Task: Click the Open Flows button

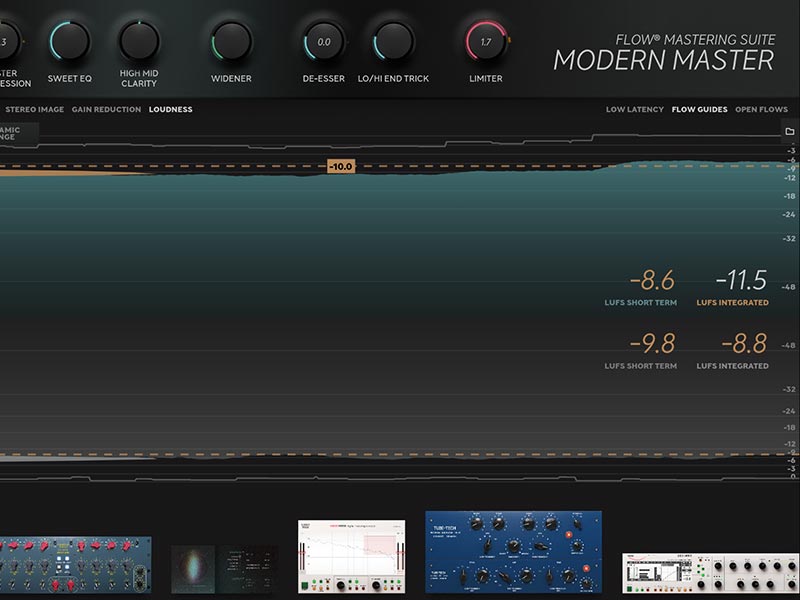Action: coord(761,109)
